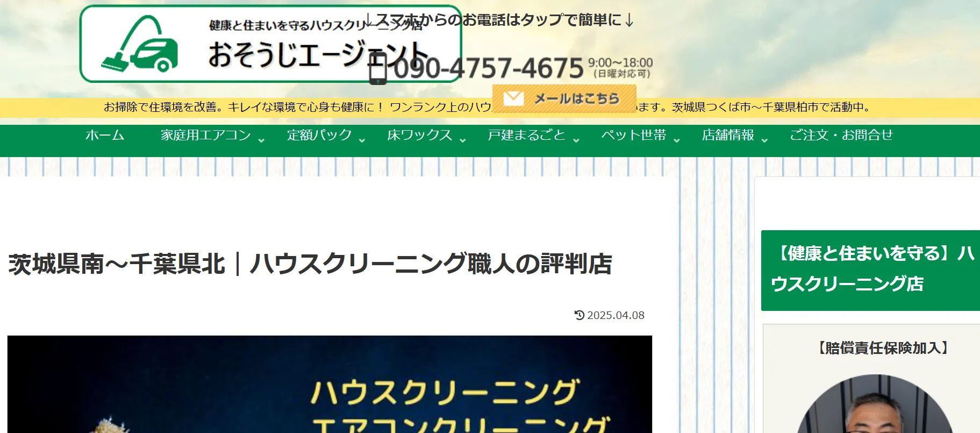Expand the 家庭用エアコン dropdown chevron
The width and height of the screenshot is (980, 433).
[x=261, y=140]
